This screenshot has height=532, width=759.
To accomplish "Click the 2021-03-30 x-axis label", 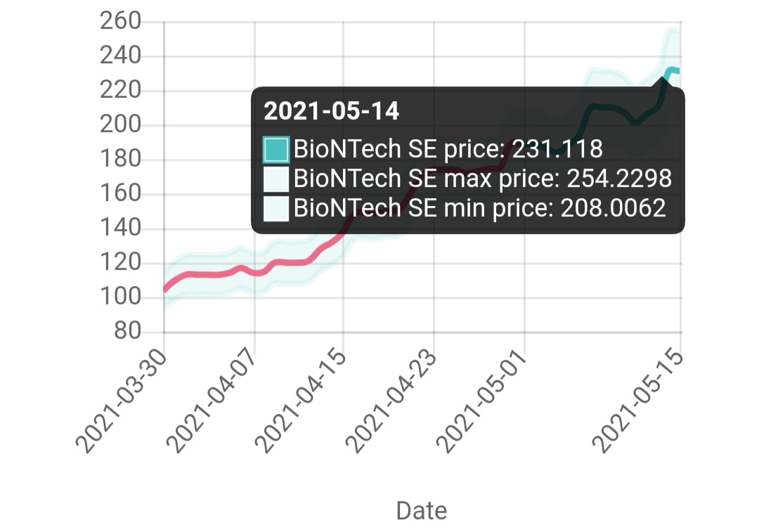I will (124, 402).
